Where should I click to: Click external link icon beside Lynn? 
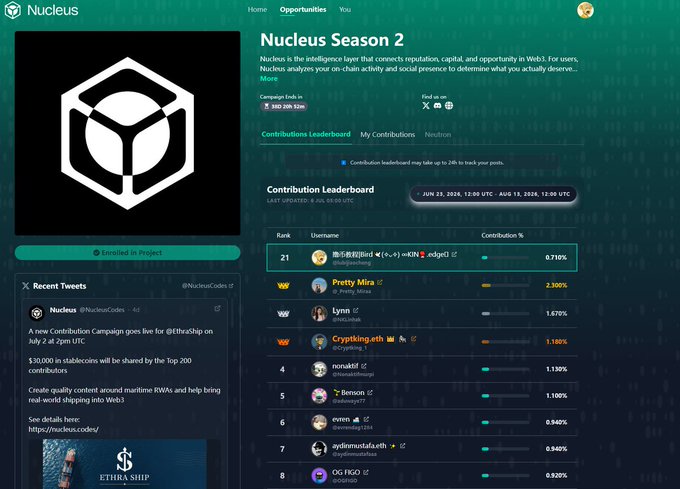click(x=356, y=310)
